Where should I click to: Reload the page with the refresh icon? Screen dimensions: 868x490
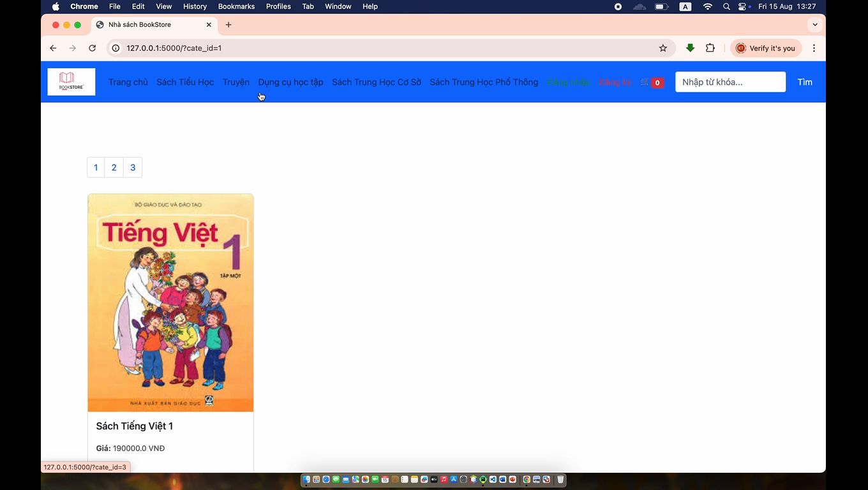(93, 48)
